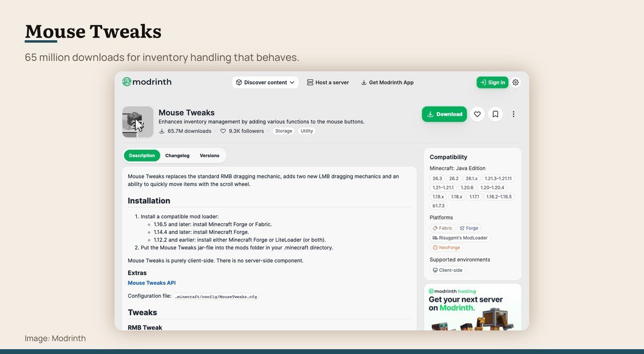Viewport: 644px width, 354px height.
Task: Click the green Download button
Action: pyautogui.click(x=444, y=114)
